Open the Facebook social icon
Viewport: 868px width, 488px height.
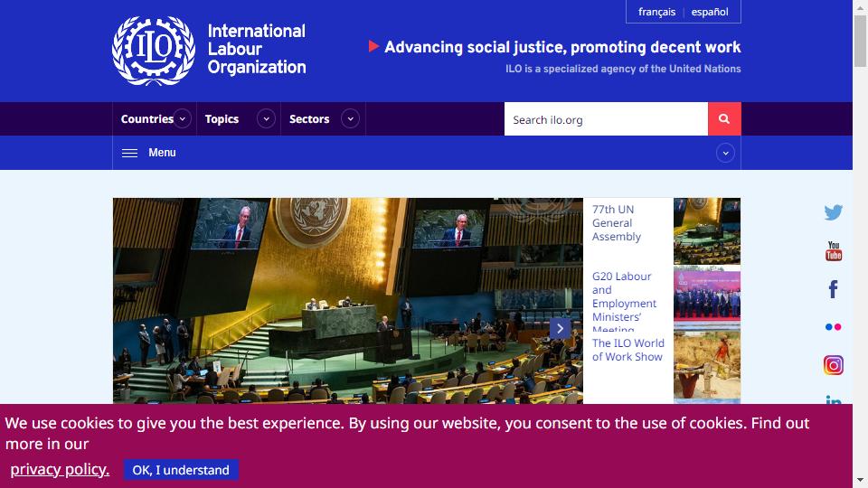coord(833,289)
